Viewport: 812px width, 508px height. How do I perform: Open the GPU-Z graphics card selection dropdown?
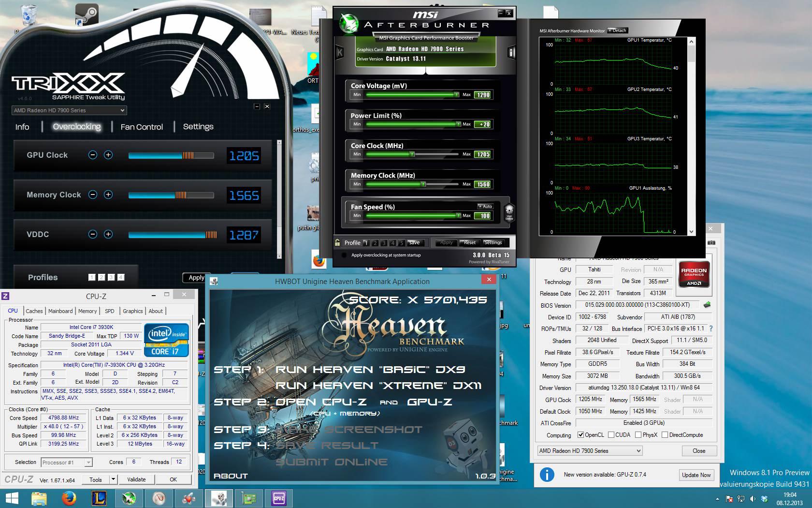pyautogui.click(x=590, y=450)
